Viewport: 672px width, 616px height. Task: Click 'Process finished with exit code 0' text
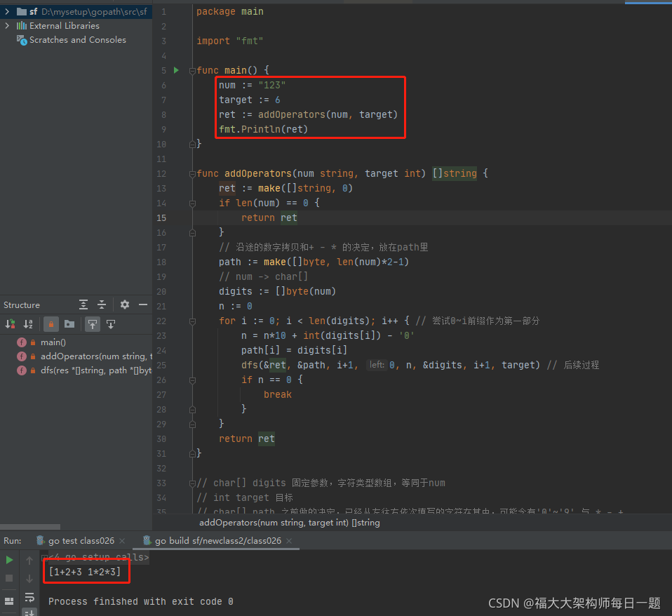pos(140,601)
